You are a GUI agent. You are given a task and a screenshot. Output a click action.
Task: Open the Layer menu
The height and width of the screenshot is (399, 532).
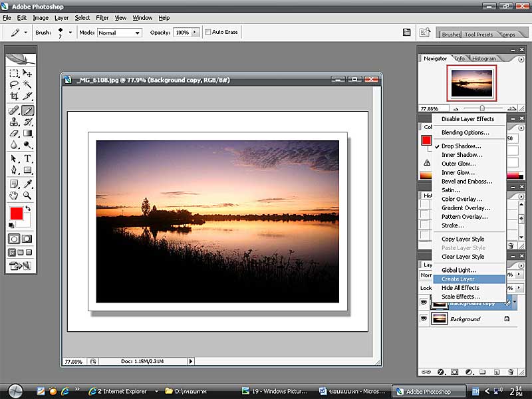(x=61, y=18)
